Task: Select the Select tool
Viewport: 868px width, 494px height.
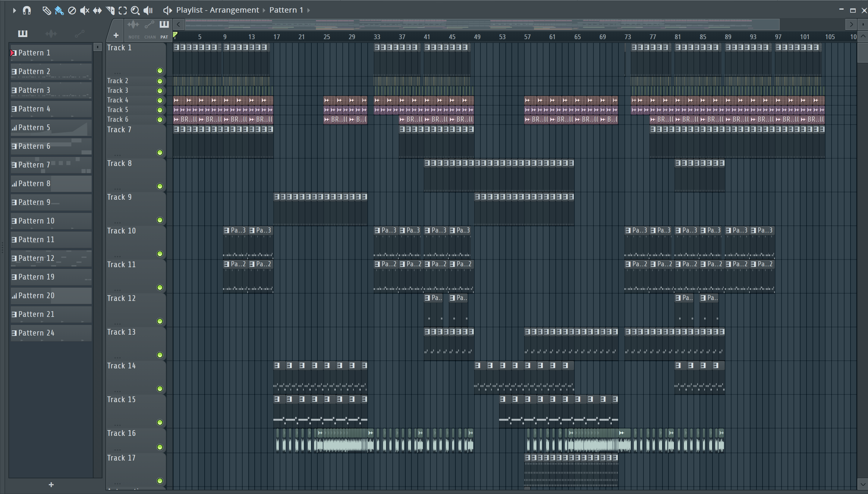Action: tap(123, 11)
